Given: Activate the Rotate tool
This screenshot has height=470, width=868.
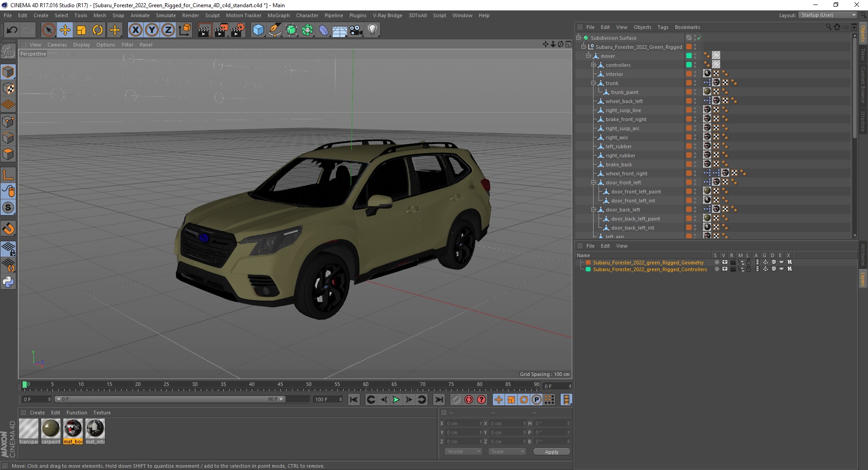Looking at the screenshot, I should (98, 30).
